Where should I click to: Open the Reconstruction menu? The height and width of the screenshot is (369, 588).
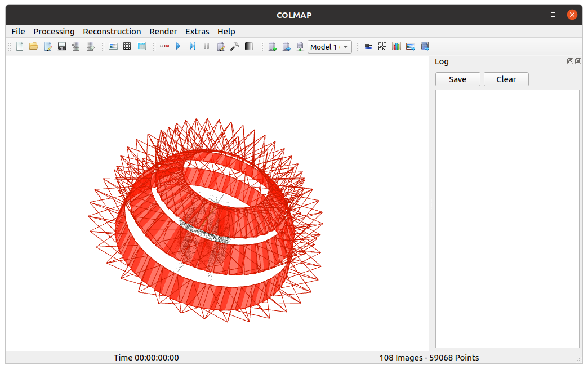click(112, 32)
